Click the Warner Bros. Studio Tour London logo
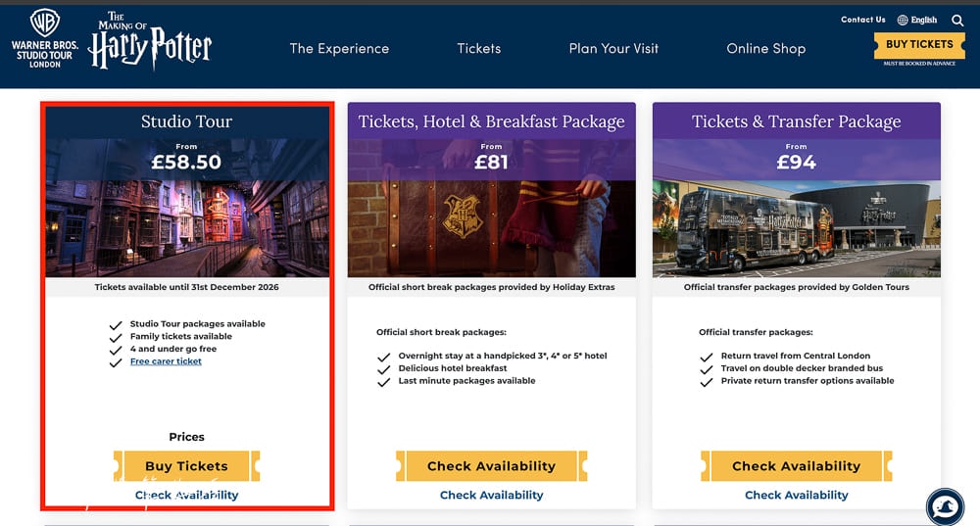 (45, 39)
